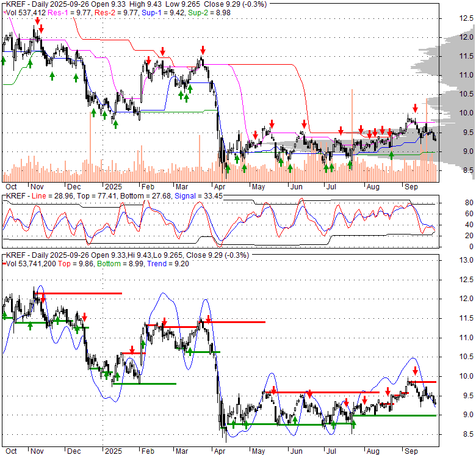Viewport: 476px width, 455px height.
Task: Click the 13.0 price axis label, lower chart
Action: click(466, 260)
